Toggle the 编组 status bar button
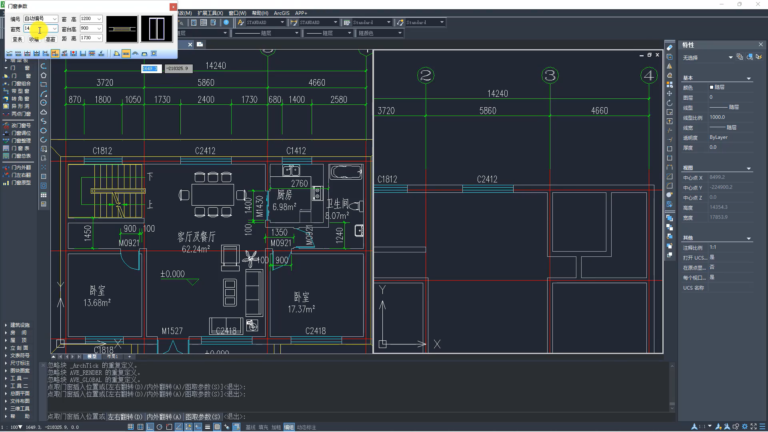This screenshot has width=768, height=432. [289, 427]
